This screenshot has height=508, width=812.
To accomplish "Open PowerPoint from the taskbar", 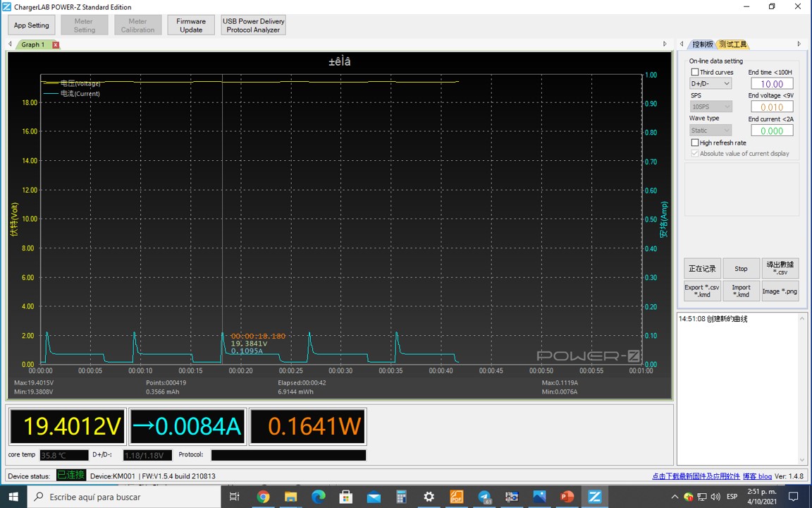I will pos(567,497).
